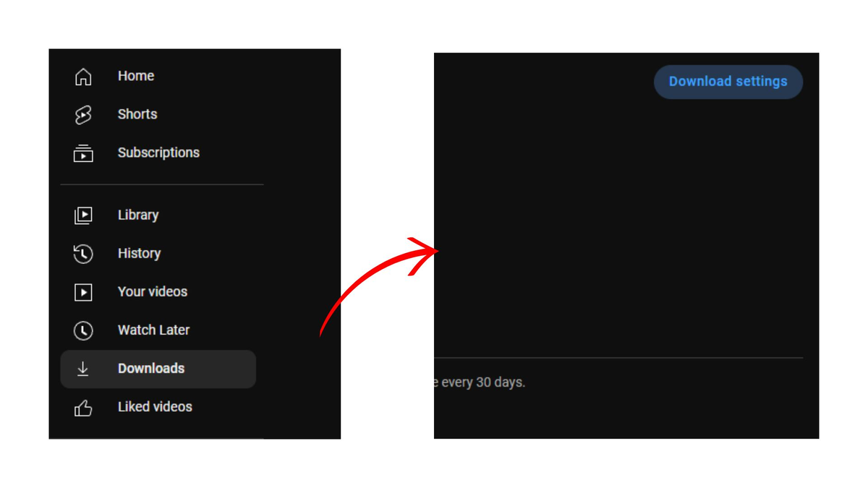Click the red curved arrow graphic
Viewport: 868px width, 488px height.
379,286
